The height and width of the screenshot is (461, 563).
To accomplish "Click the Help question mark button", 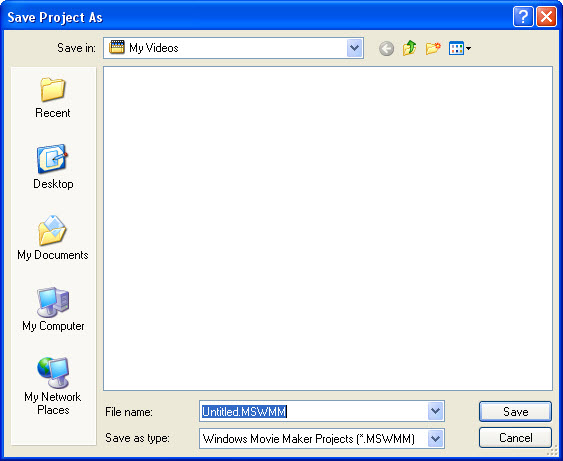I will click(523, 17).
